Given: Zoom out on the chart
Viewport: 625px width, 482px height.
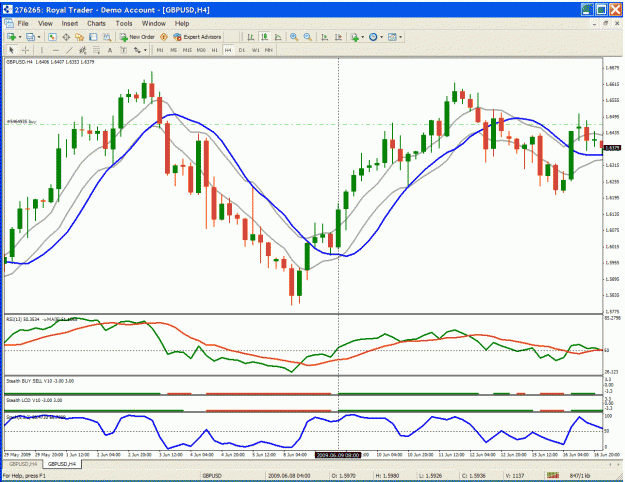Looking at the screenshot, I should tap(307, 37).
